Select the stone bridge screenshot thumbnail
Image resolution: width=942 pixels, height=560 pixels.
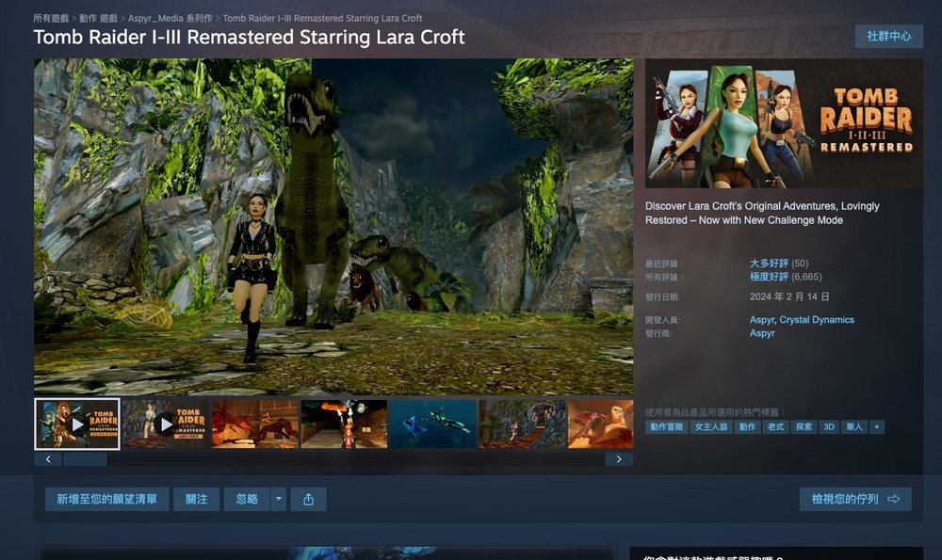pyautogui.click(x=522, y=424)
